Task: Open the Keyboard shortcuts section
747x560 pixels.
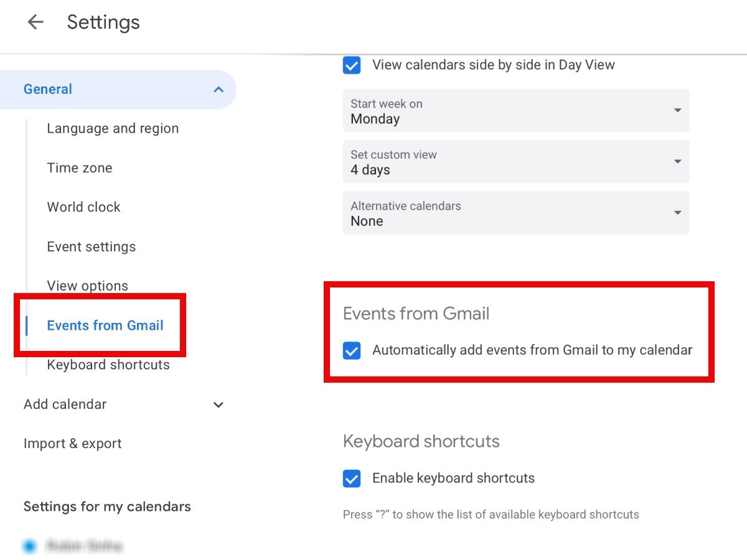Action: click(108, 365)
